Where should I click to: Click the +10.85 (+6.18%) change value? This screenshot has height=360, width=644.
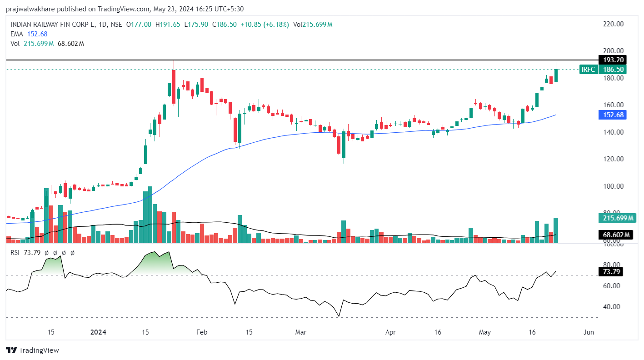(x=265, y=25)
